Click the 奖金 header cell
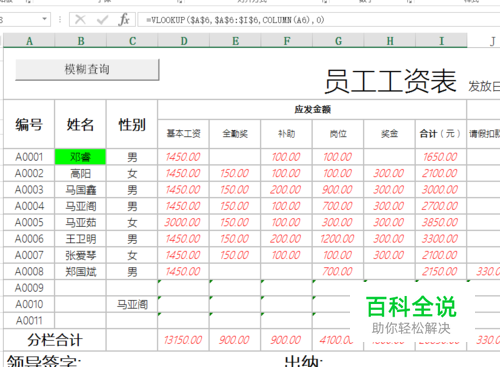 coord(390,134)
